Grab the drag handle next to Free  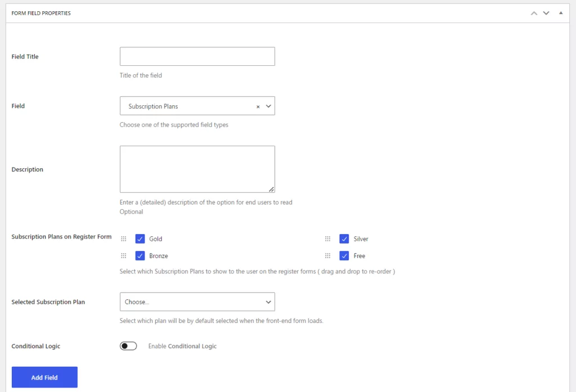click(x=328, y=256)
